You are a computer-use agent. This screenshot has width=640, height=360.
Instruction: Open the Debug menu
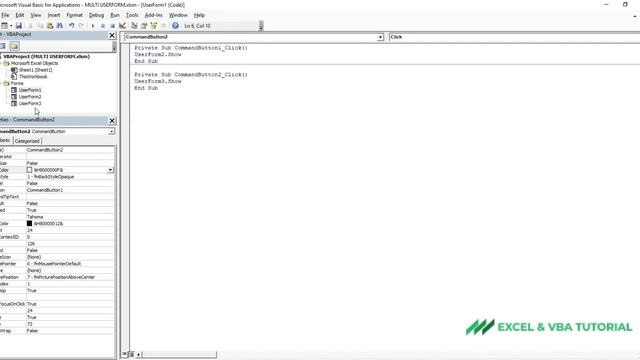pyautogui.click(x=96, y=15)
